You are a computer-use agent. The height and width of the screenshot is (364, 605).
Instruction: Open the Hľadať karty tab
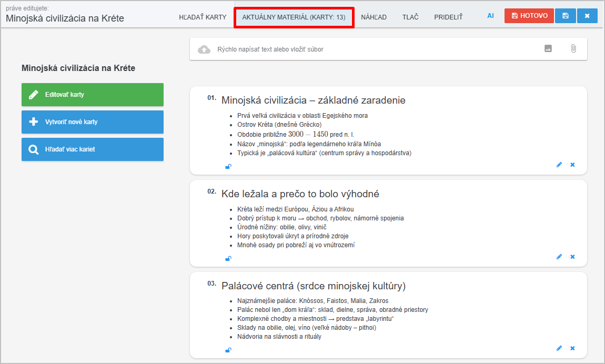[203, 17]
